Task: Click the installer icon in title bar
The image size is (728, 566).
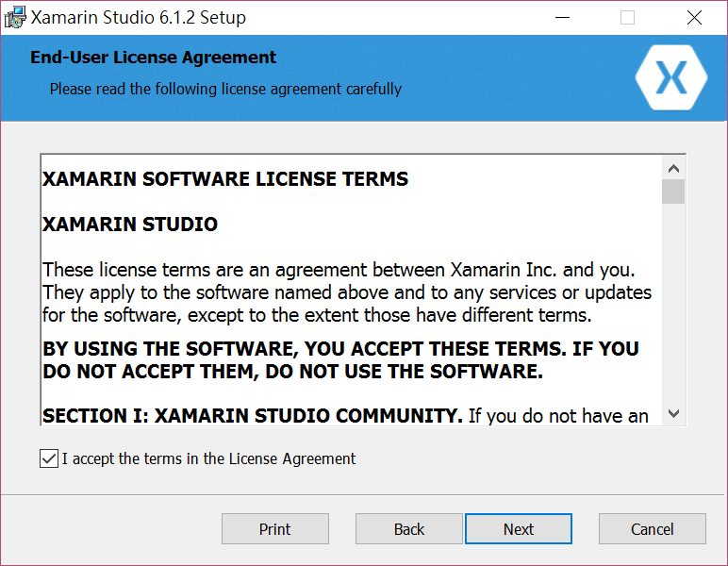Action: tap(15, 17)
